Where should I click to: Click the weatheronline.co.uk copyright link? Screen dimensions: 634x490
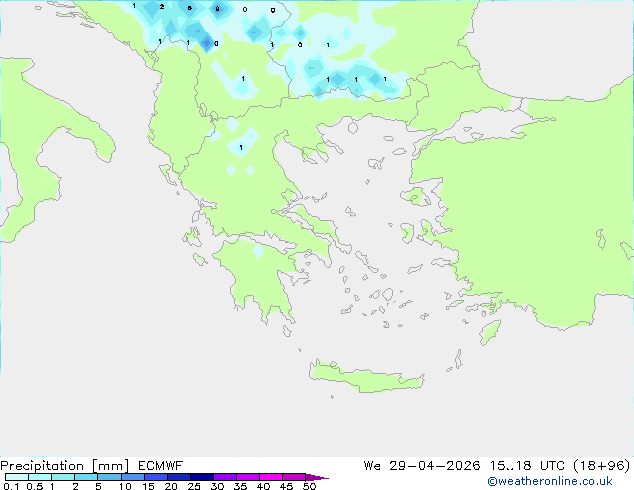coord(550,481)
